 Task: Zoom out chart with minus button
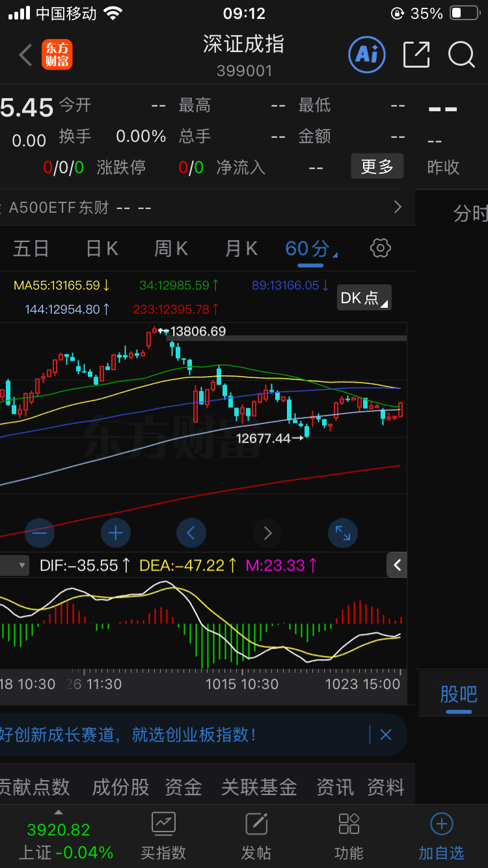(40, 533)
